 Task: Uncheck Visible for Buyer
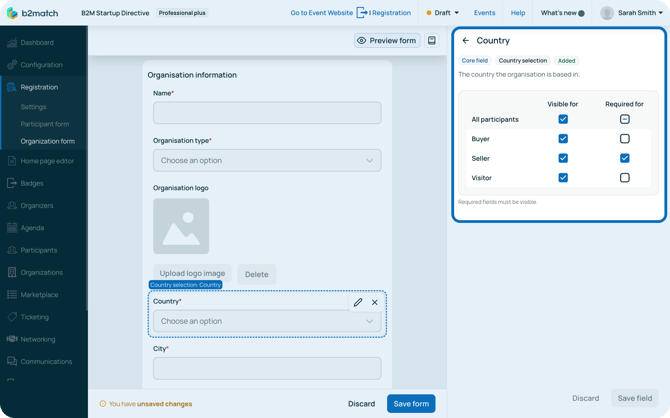[563, 138]
